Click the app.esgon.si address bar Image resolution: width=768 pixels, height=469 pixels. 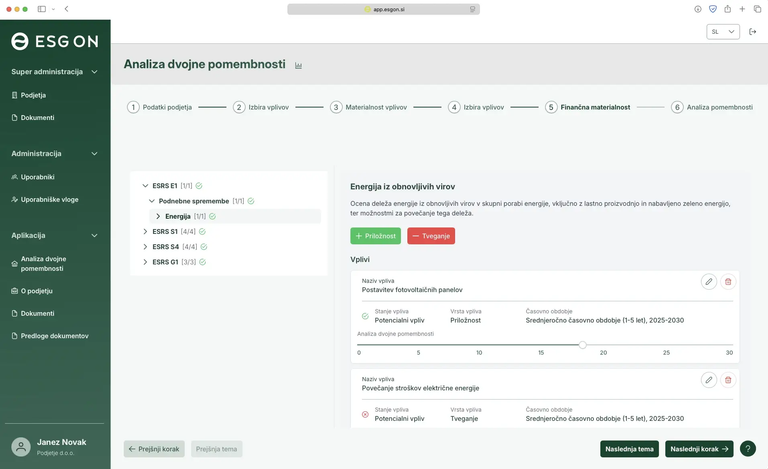click(x=384, y=9)
